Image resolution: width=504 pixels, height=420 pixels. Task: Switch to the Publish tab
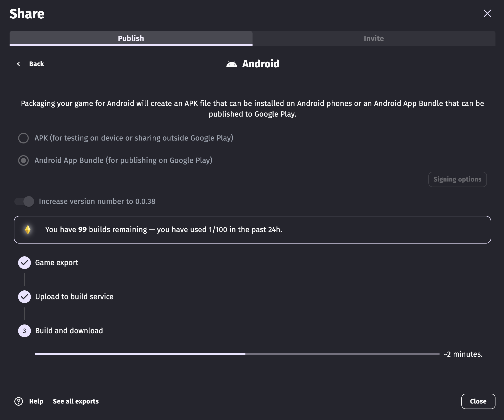131,38
